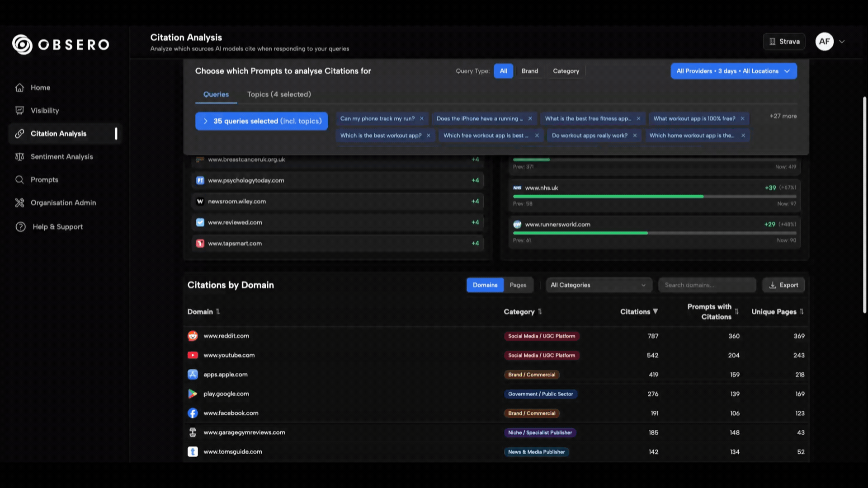
Task: Select the Category query type option
Action: pyautogui.click(x=566, y=71)
